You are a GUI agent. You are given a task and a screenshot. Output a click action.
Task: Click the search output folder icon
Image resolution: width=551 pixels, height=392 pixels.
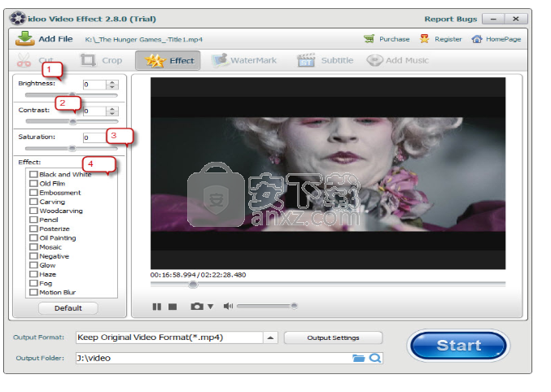374,358
